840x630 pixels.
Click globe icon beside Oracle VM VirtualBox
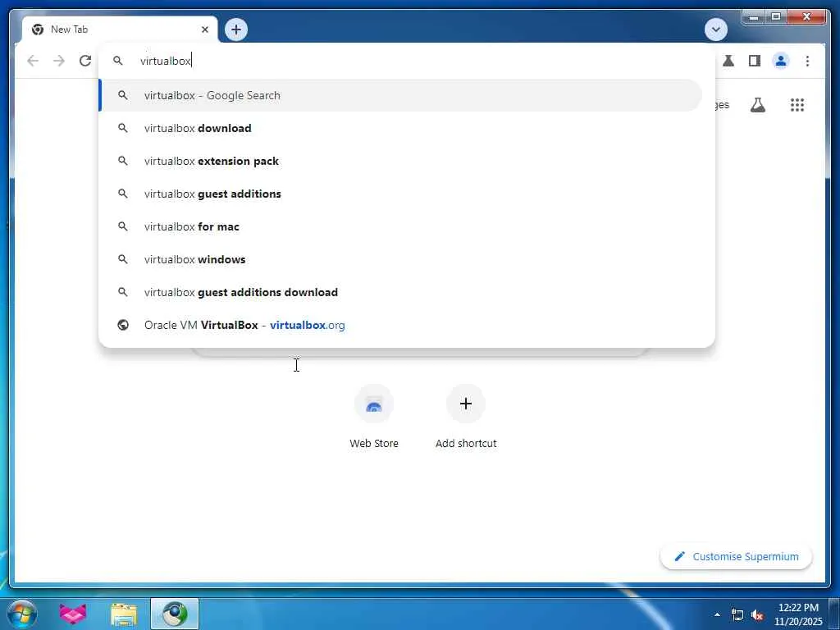click(x=123, y=325)
